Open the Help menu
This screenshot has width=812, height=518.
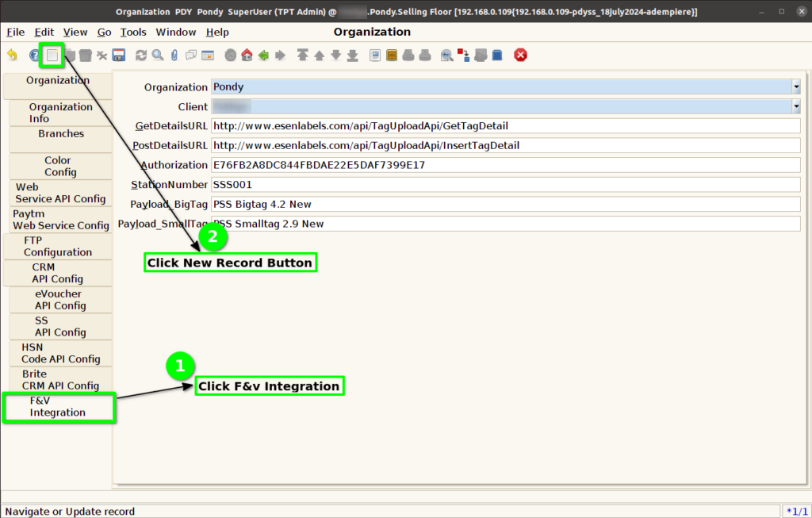click(x=217, y=32)
